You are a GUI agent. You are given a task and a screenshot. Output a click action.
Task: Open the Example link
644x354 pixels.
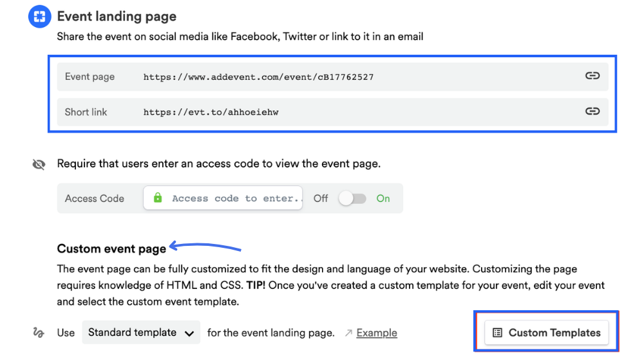[x=377, y=333]
